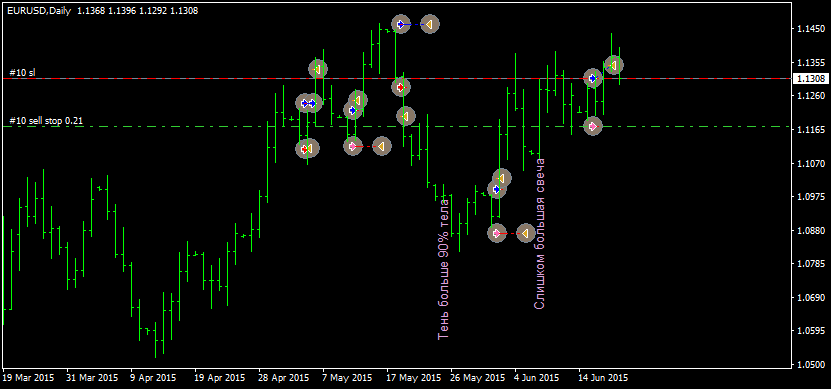Click the '19 Apr 2015' date label

220,378
